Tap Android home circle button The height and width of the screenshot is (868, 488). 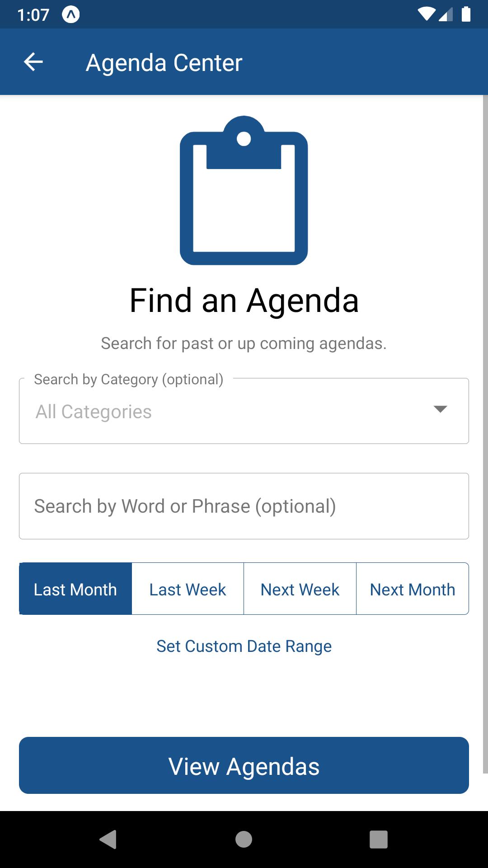[244, 840]
